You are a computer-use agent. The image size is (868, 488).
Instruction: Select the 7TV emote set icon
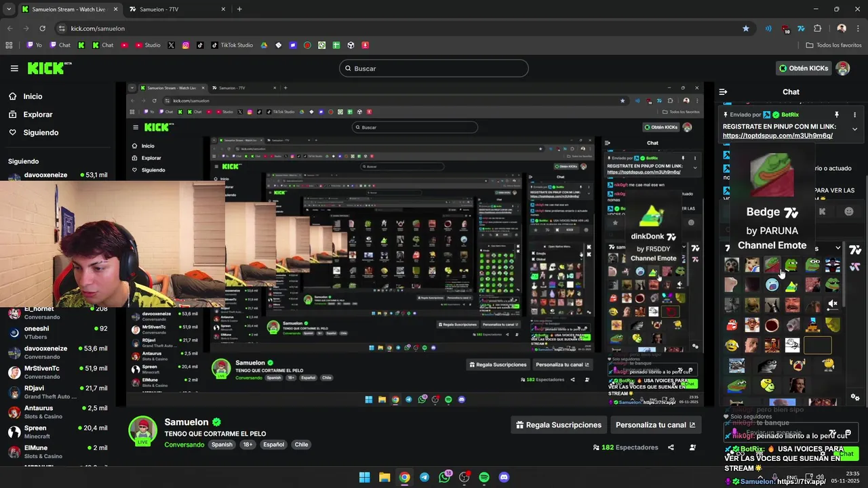[x=855, y=249]
